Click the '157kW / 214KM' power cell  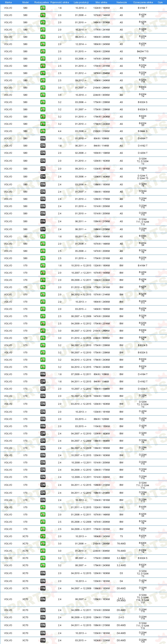(101, 294)
